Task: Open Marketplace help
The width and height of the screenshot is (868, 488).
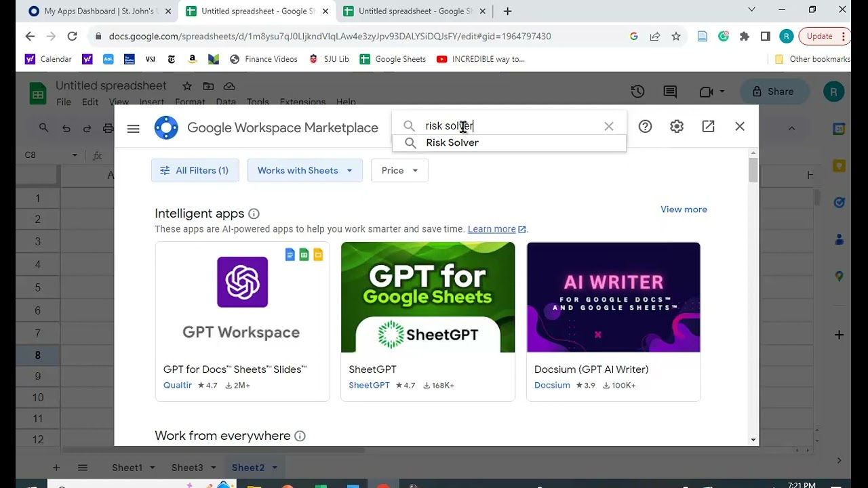Action: [x=645, y=126]
